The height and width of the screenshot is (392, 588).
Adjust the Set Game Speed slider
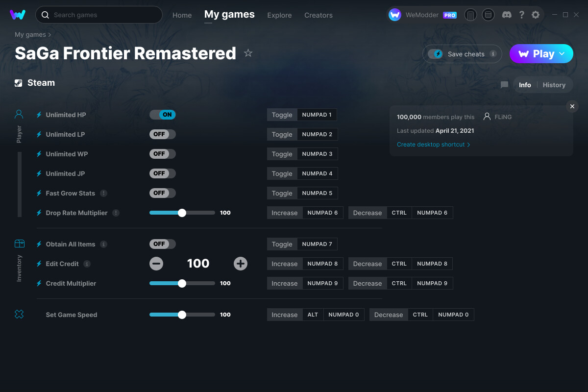point(182,315)
